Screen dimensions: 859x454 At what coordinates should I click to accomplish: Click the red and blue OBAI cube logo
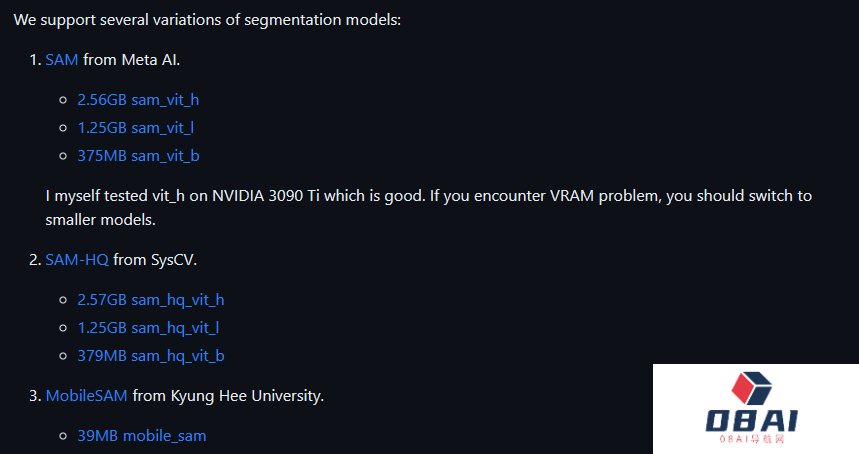[x=755, y=391]
